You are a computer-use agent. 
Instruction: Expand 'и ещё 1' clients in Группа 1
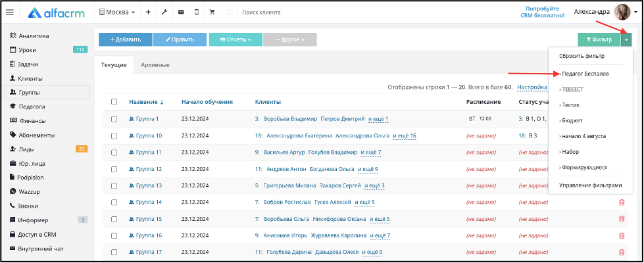tap(378, 119)
